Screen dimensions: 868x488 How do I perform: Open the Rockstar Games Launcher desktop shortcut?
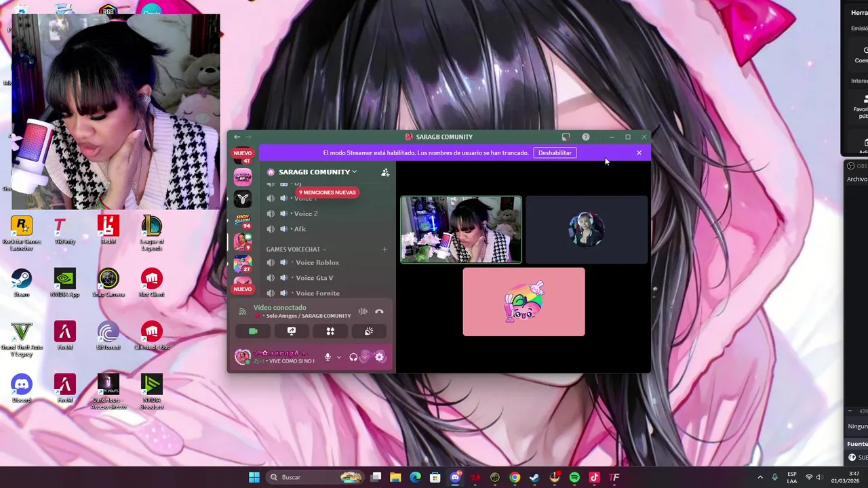[x=22, y=234]
